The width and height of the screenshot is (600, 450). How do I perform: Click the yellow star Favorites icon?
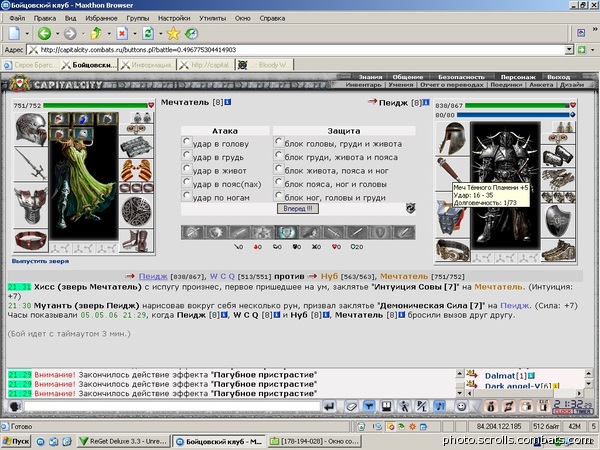pyautogui.click(x=173, y=34)
